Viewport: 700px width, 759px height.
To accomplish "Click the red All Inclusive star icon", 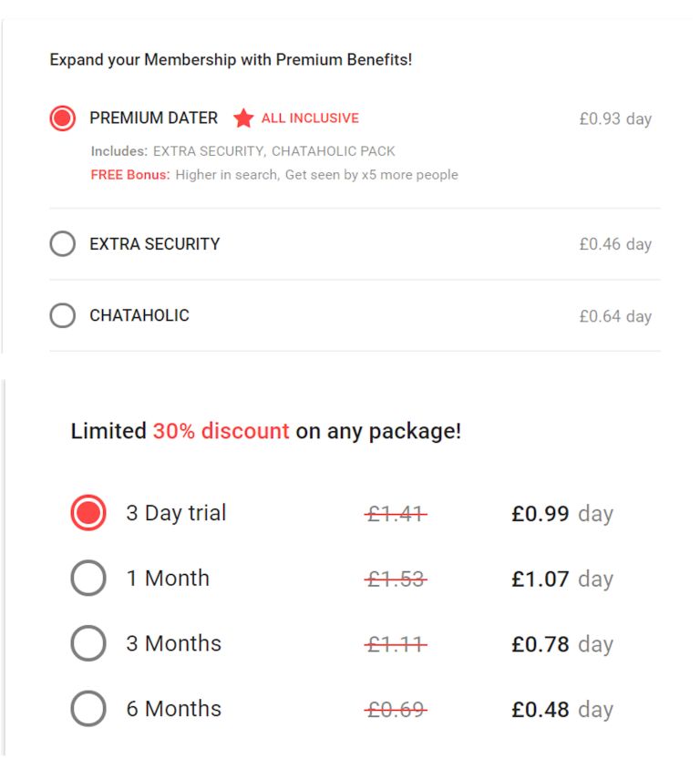I will pyautogui.click(x=243, y=118).
